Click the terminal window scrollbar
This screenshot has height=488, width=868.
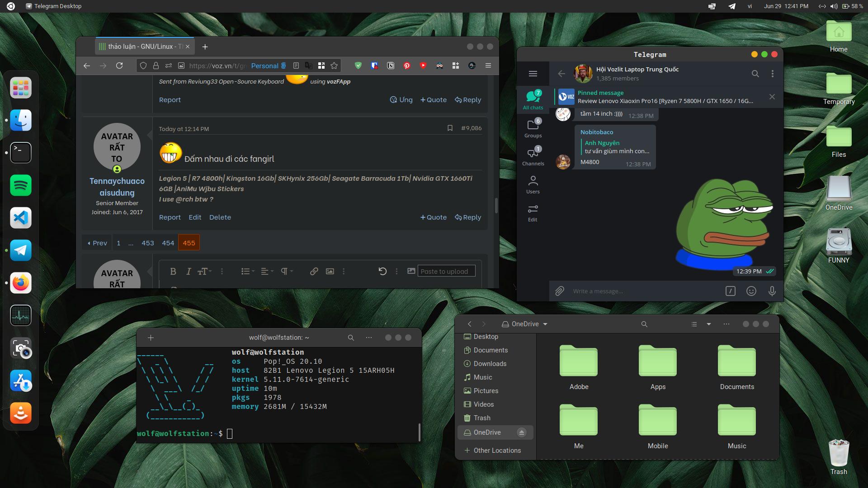coord(419,432)
